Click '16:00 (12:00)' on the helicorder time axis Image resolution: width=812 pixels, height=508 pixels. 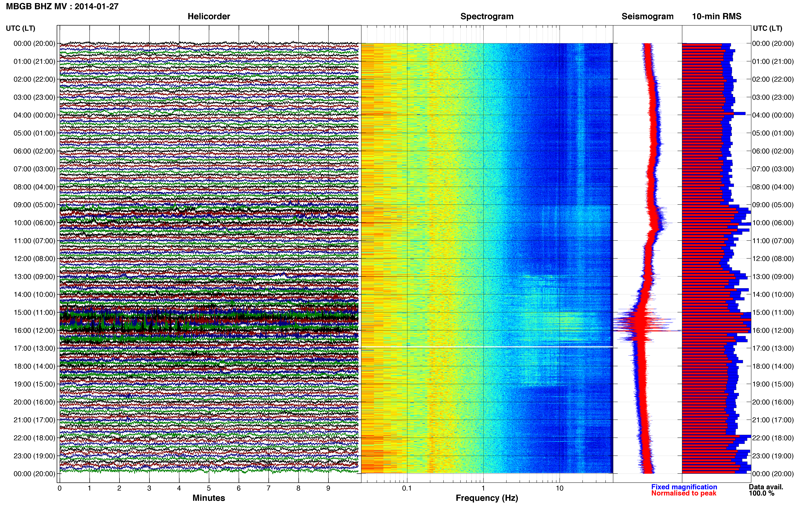click(34, 331)
